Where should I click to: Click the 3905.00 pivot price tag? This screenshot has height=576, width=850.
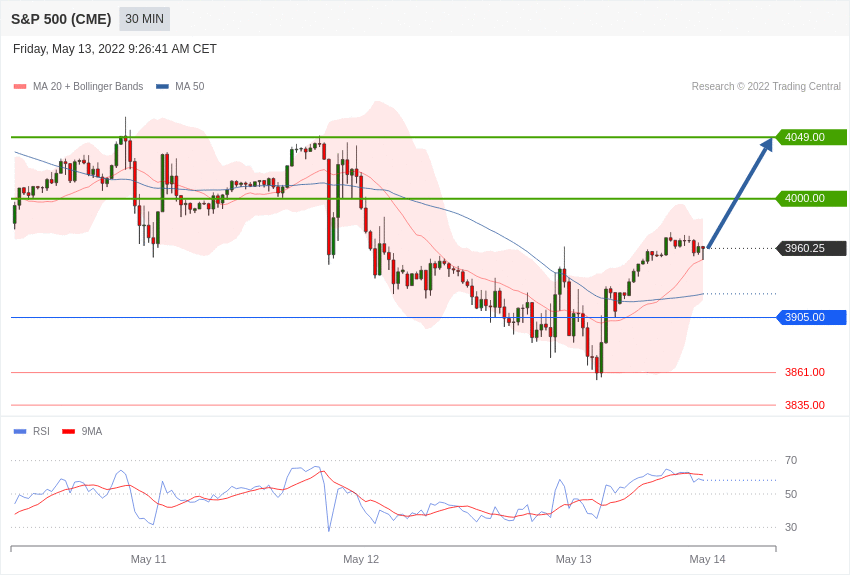[x=812, y=317]
